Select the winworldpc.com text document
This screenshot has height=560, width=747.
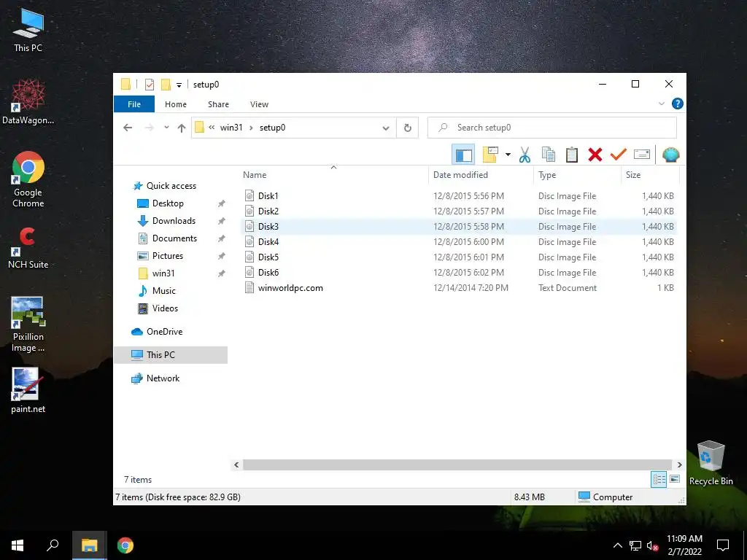coord(290,287)
